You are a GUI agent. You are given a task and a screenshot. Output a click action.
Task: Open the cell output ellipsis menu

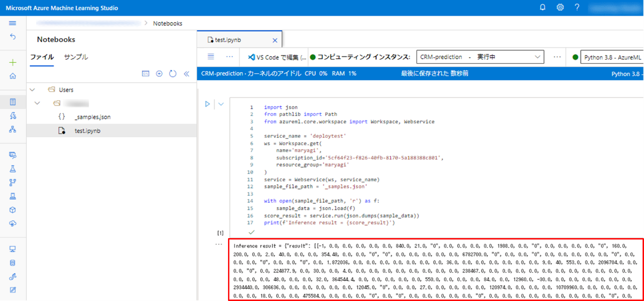coord(219,244)
